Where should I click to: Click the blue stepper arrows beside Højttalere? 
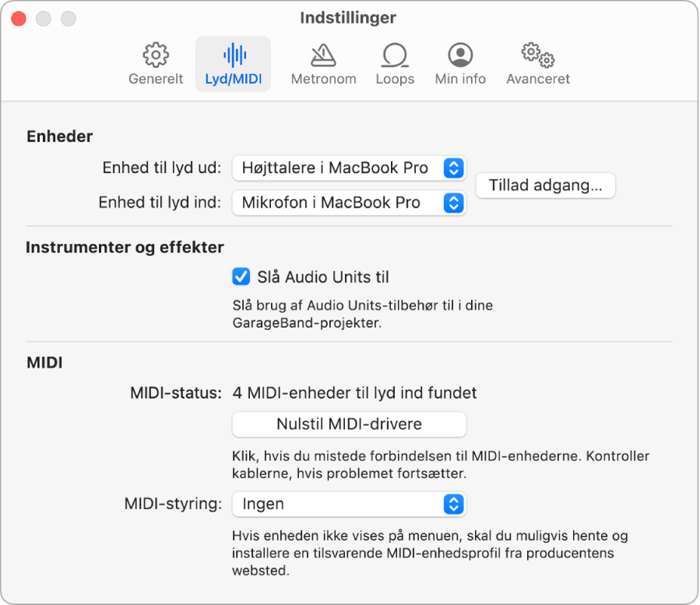click(454, 168)
